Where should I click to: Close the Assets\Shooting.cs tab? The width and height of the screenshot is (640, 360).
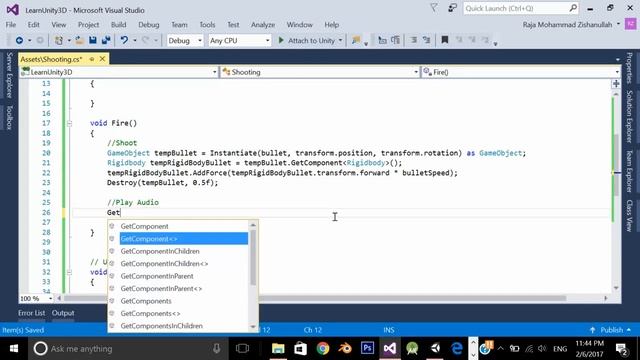tap(102, 59)
